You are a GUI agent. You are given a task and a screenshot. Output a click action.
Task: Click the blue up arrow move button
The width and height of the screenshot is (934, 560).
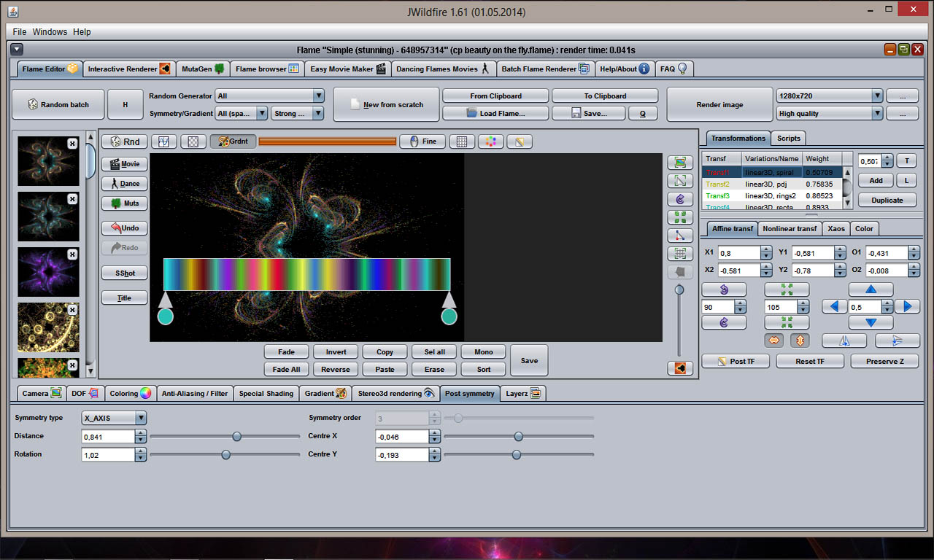point(871,289)
